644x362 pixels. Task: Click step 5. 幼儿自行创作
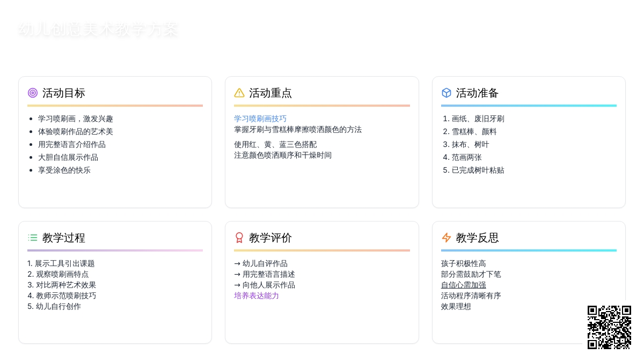54,306
